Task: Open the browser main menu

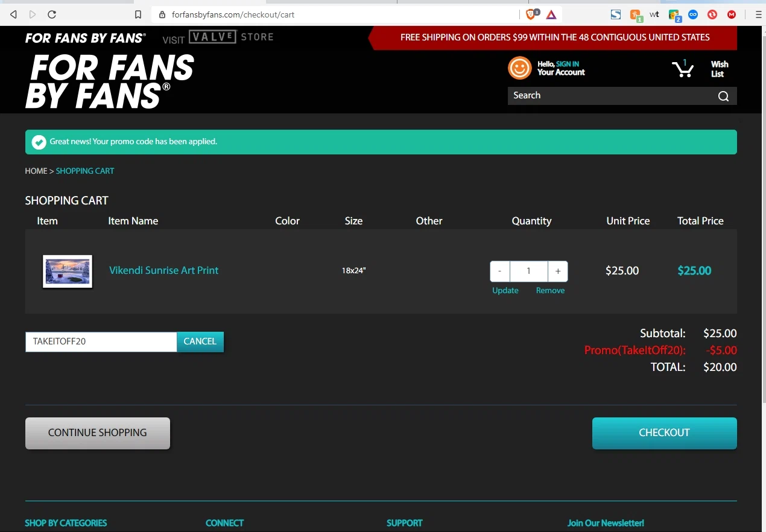Action: point(758,14)
